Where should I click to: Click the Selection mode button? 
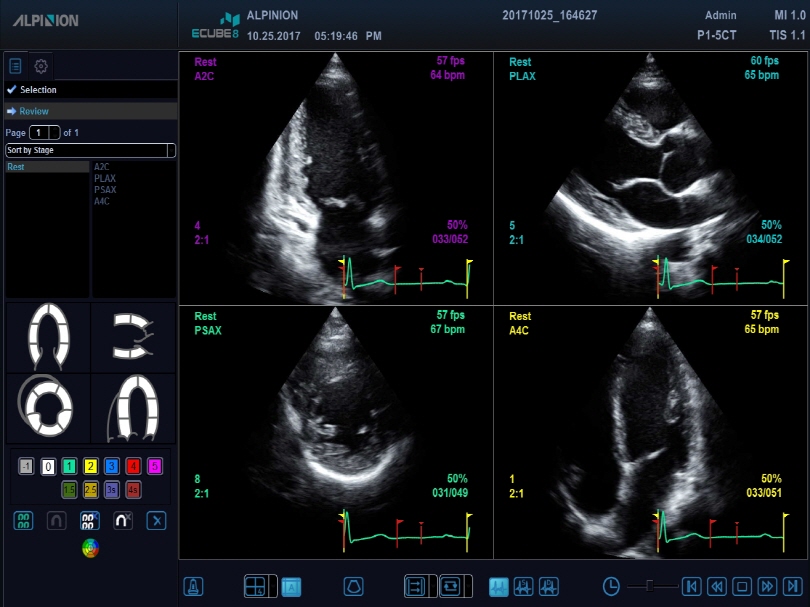[x=38, y=90]
